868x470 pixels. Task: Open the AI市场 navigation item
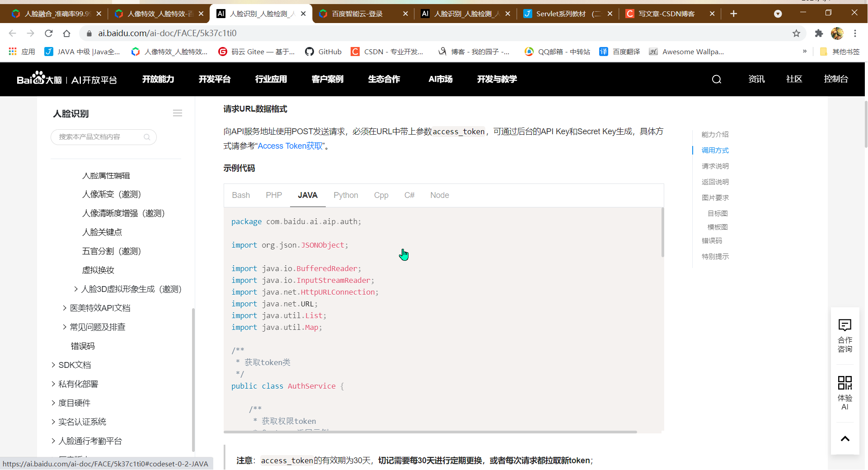(x=441, y=79)
